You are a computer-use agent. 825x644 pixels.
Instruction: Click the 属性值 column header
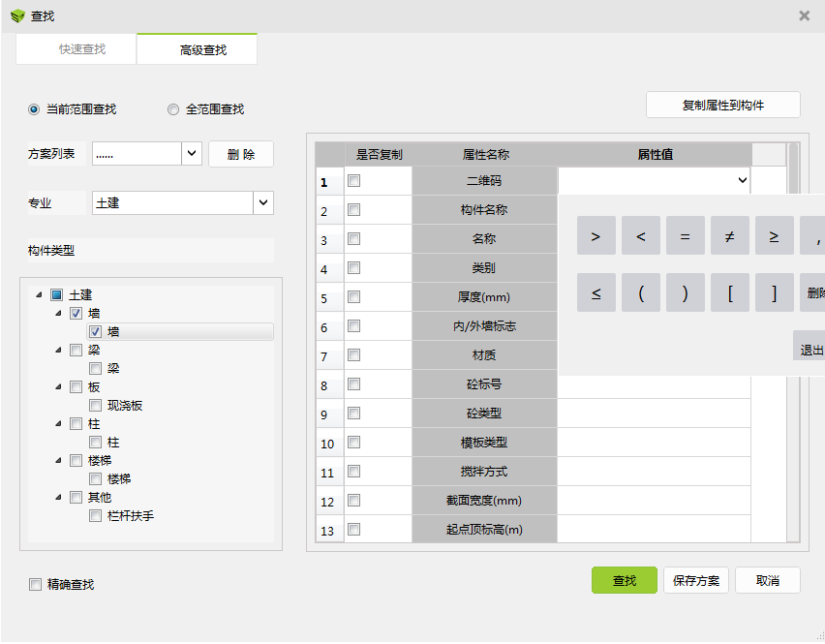pyautogui.click(x=655, y=154)
